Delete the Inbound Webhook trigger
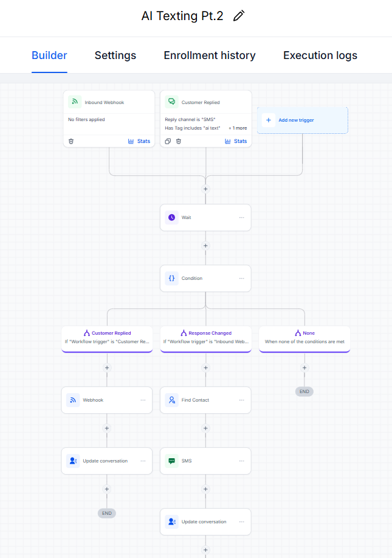Screen dimensions: 392x558 [71, 141]
